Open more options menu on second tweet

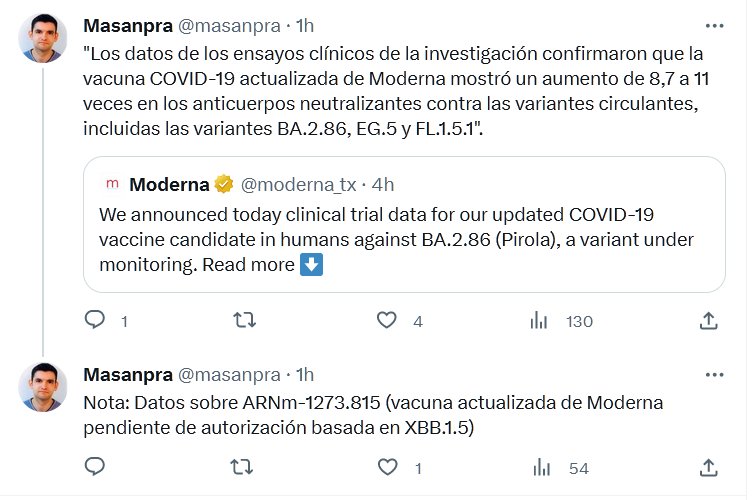[x=714, y=374]
